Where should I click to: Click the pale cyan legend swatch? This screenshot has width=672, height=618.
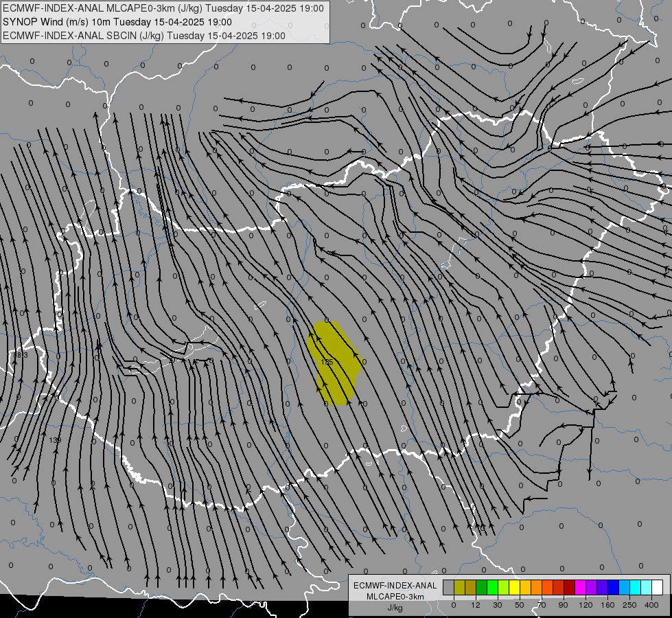(647, 587)
